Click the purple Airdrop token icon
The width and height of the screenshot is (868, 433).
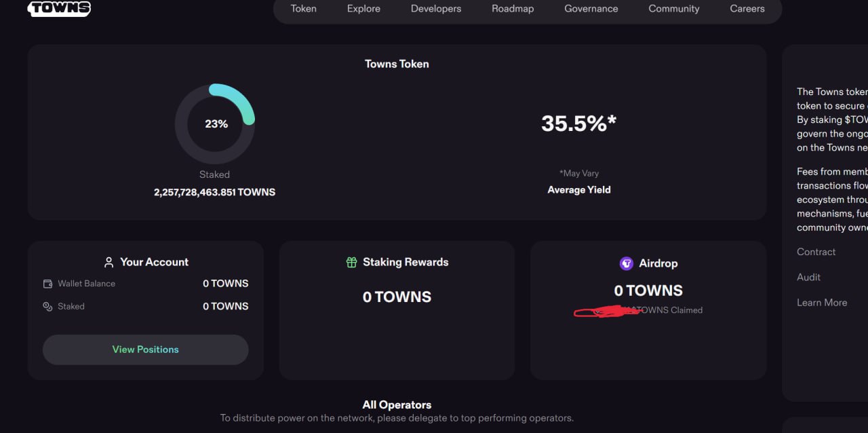pos(627,263)
